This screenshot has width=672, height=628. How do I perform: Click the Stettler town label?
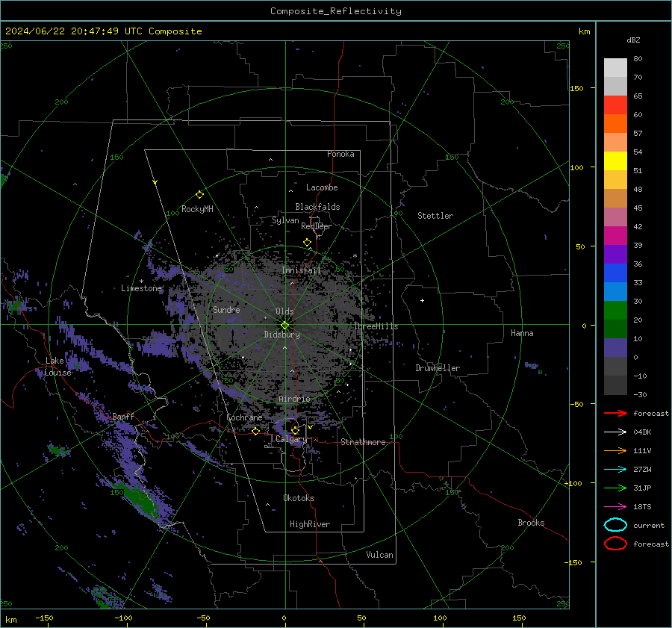pos(435,216)
